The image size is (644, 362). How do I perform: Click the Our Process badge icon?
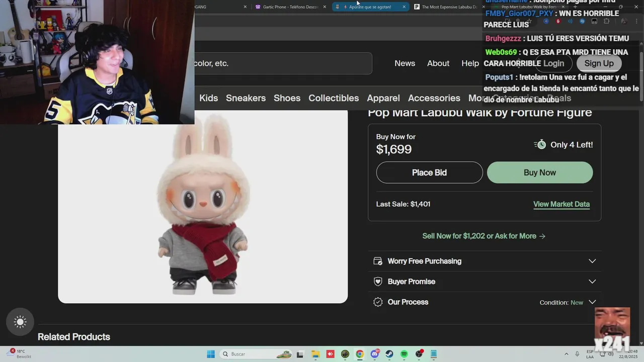(x=378, y=302)
